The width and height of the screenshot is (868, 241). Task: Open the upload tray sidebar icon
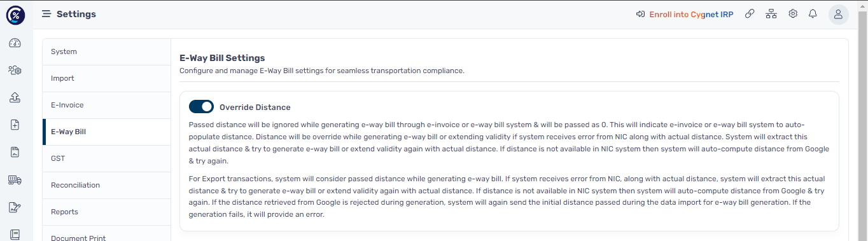15,97
